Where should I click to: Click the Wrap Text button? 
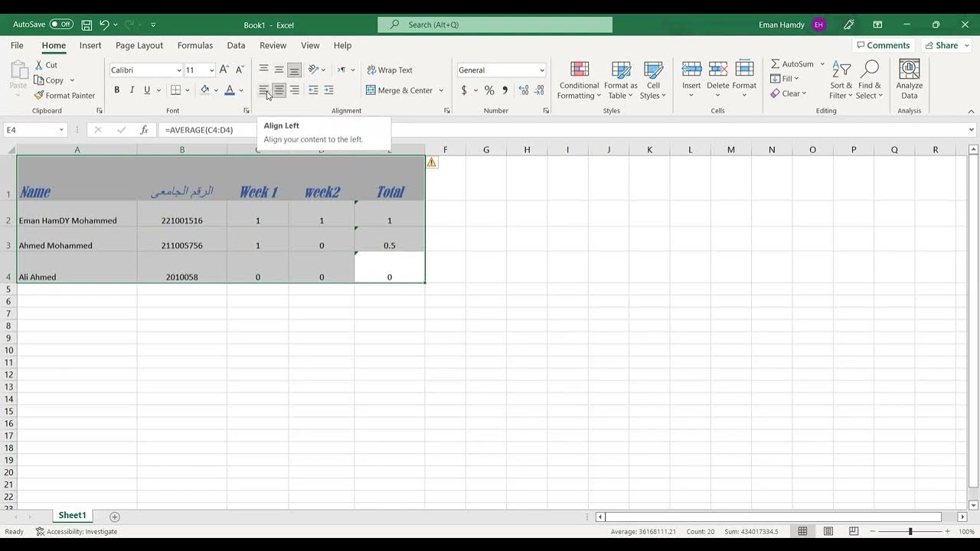coord(389,70)
